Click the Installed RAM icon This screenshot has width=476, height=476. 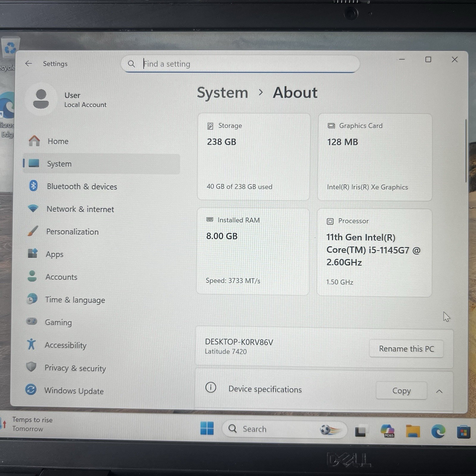210,220
